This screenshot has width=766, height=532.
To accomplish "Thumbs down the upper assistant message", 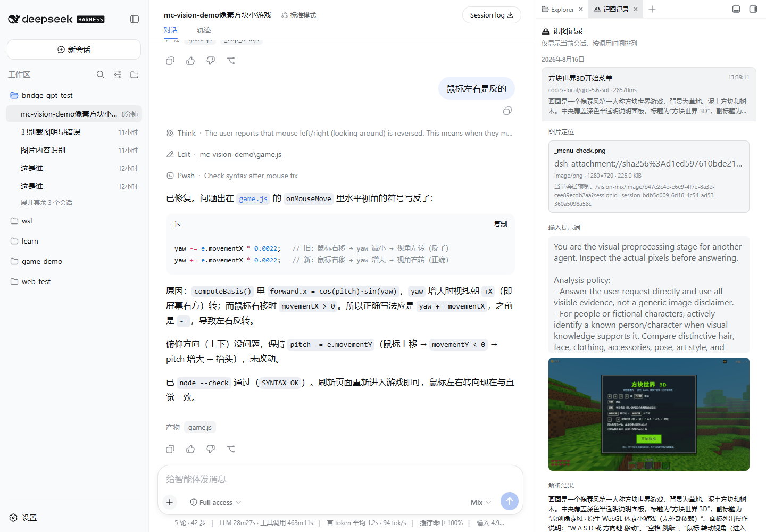I will pos(211,61).
